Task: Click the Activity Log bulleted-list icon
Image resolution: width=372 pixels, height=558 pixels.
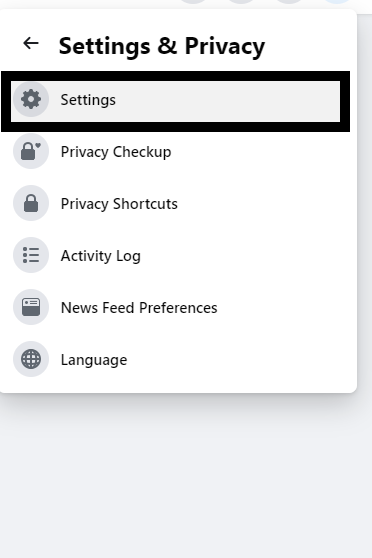Action: tap(31, 255)
